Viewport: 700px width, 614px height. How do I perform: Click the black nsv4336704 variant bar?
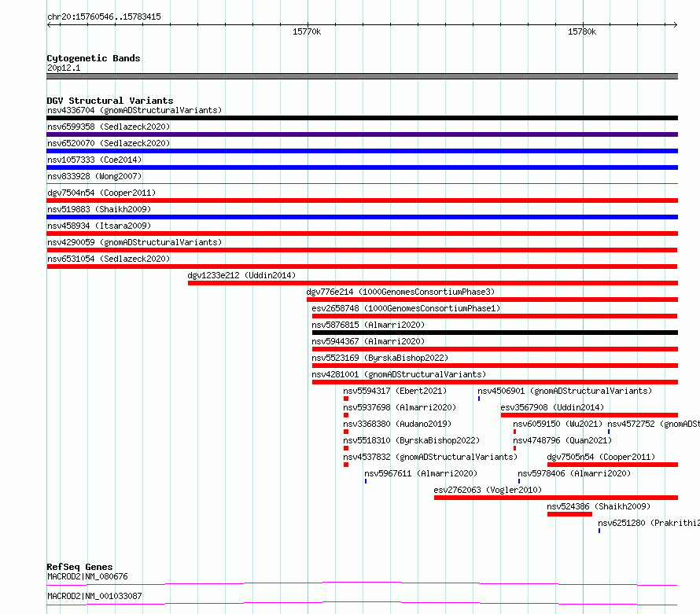click(x=362, y=118)
